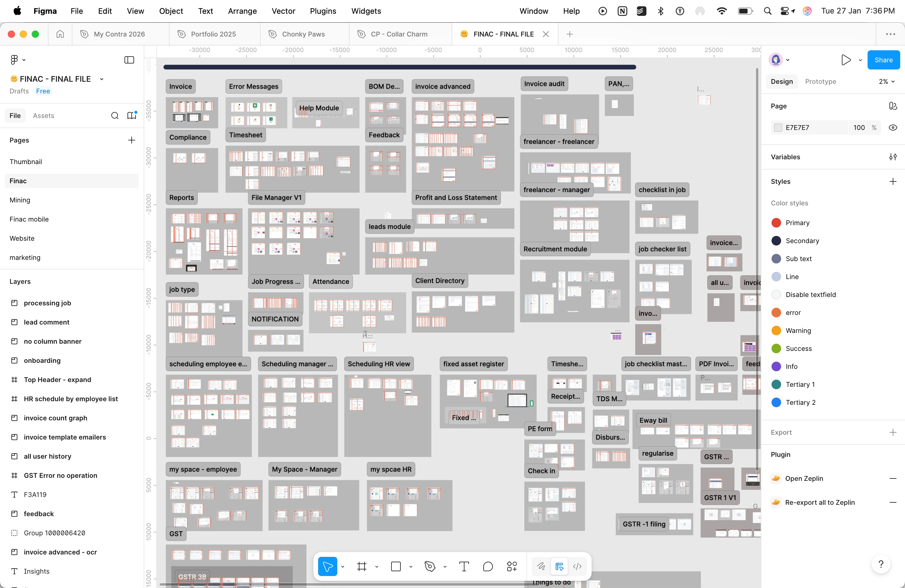This screenshot has width=905, height=588.
Task: Open the 2% zoom dropdown
Action: click(886, 81)
